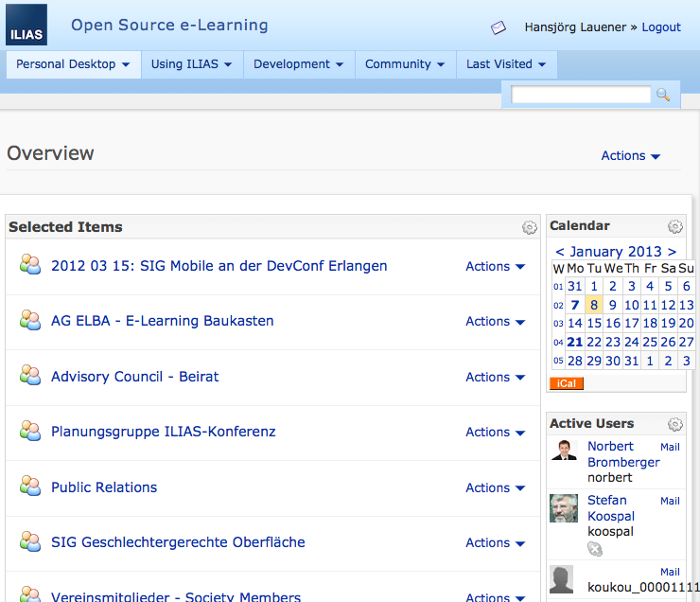Open Active Users settings gear
The width and height of the screenshot is (700, 602).
point(674,424)
